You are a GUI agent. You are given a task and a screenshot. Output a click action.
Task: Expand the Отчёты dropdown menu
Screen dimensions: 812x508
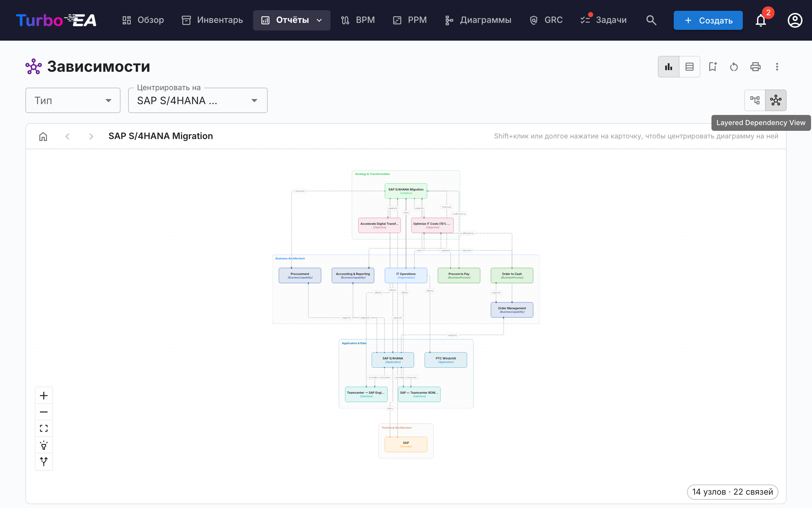pos(291,20)
